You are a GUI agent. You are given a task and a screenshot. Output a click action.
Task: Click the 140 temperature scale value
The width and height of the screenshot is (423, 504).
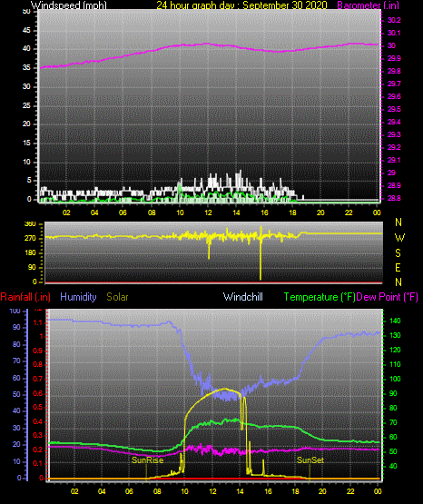coord(395,321)
